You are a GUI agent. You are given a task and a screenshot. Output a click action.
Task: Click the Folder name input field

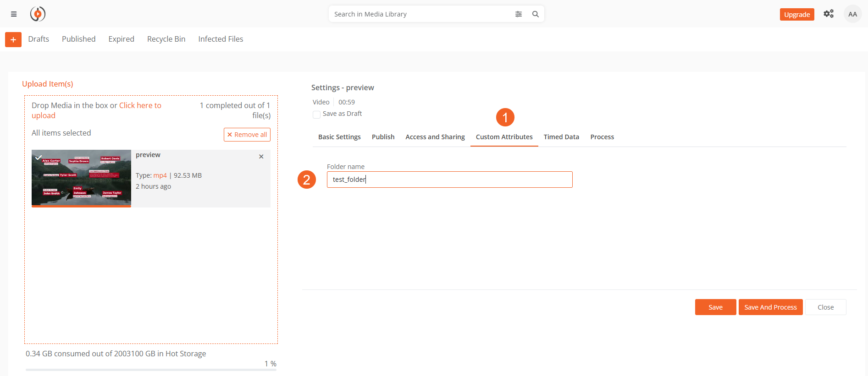tap(449, 180)
